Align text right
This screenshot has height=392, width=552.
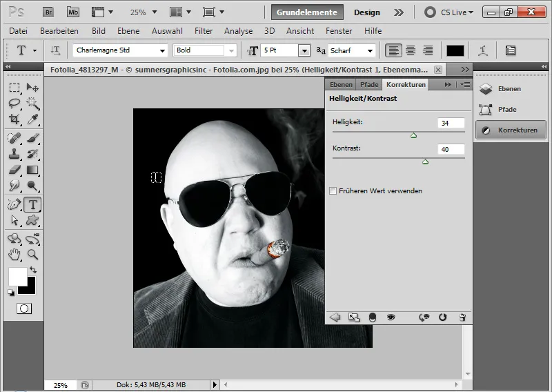coord(428,50)
